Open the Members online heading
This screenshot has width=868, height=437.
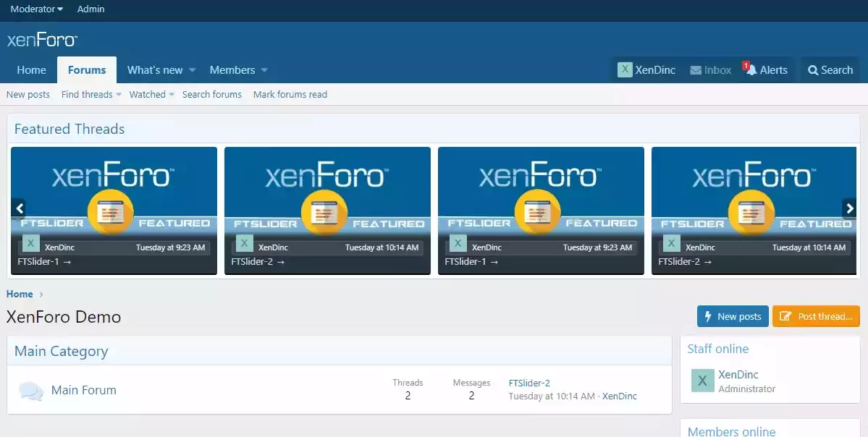tap(731, 431)
